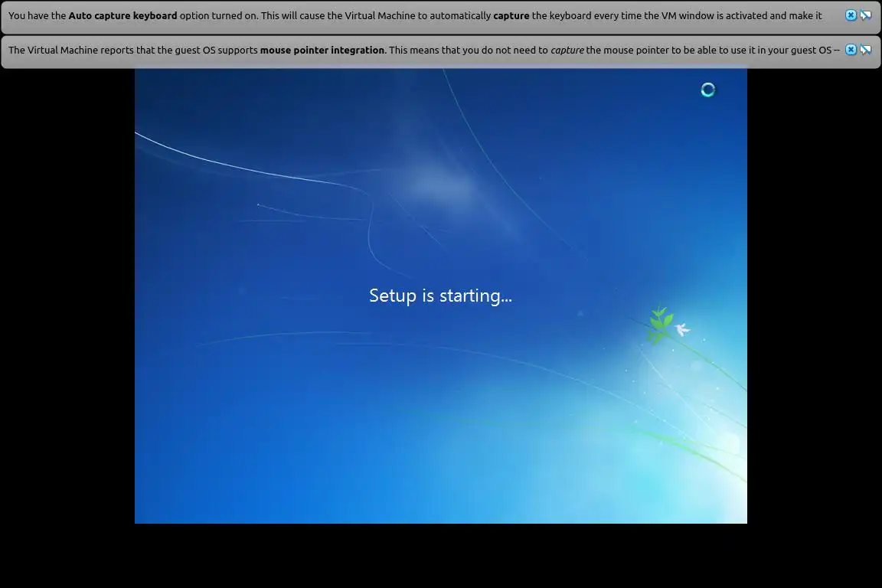Click the "Setup is starting..." text
This screenshot has height=588, width=882.
pyautogui.click(x=440, y=296)
